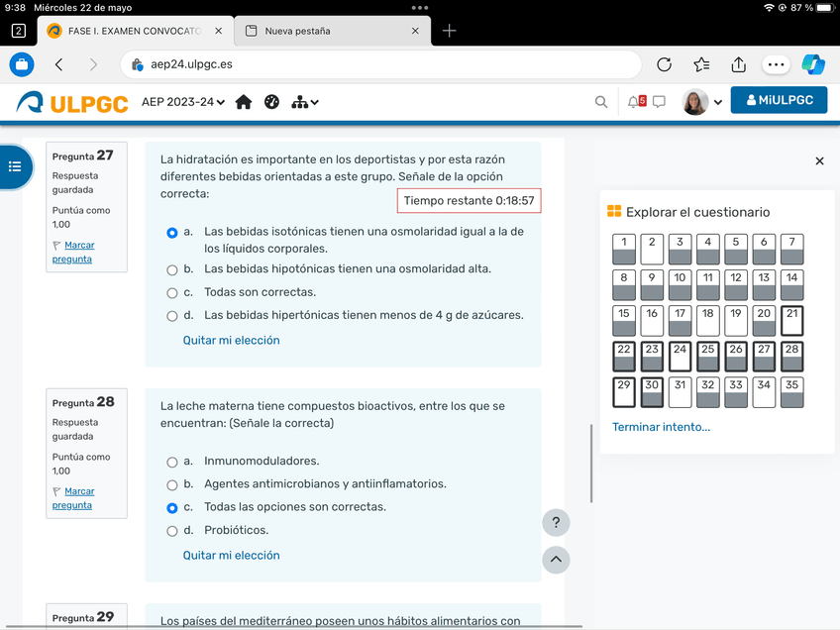Image resolution: width=840 pixels, height=630 pixels.
Task: Open the Copilot icon in toolbar
Action: 813,64
